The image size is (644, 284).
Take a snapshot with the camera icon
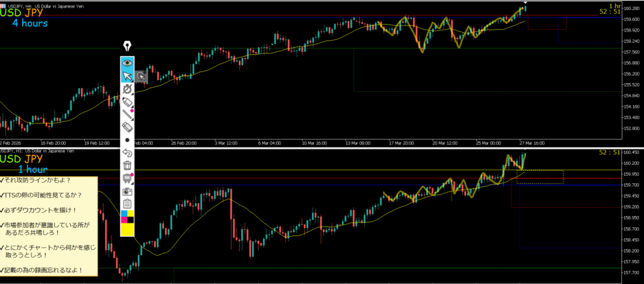(x=127, y=191)
